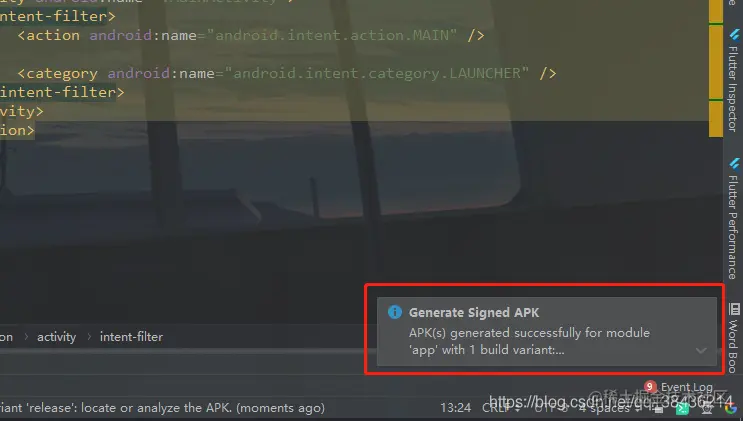Click the yellow warning stripe in the gutter
This screenshot has height=421, width=743.
pyautogui.click(x=716, y=69)
